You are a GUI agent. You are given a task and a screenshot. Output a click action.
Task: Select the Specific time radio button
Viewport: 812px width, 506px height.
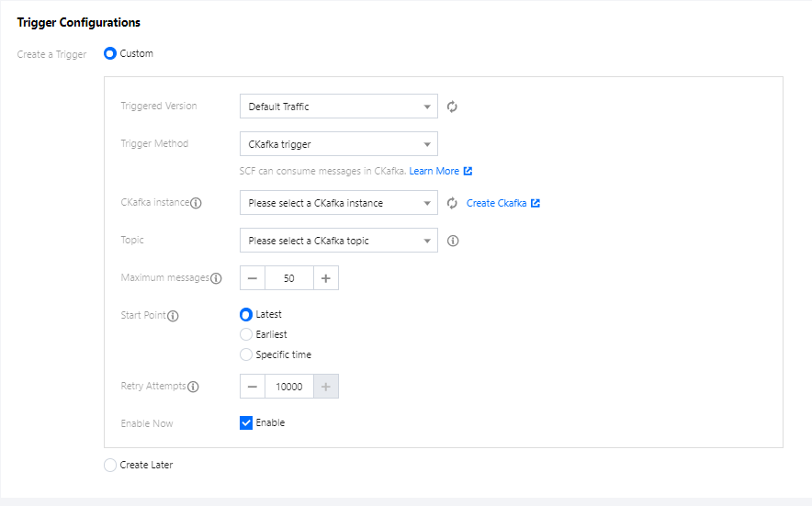(246, 354)
